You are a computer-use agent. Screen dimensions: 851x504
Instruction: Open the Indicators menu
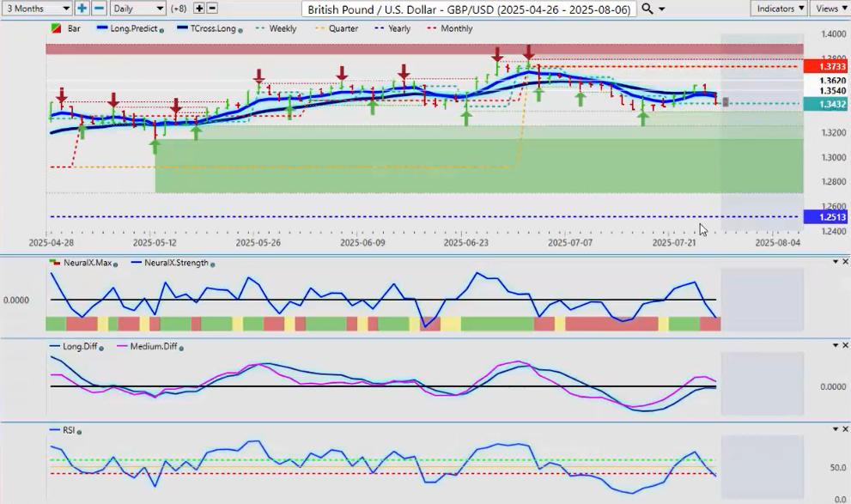(x=779, y=8)
